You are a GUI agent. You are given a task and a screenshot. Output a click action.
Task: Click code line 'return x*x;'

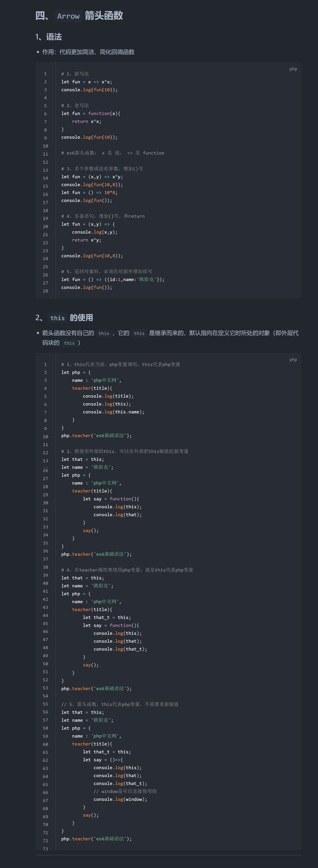pos(87,121)
